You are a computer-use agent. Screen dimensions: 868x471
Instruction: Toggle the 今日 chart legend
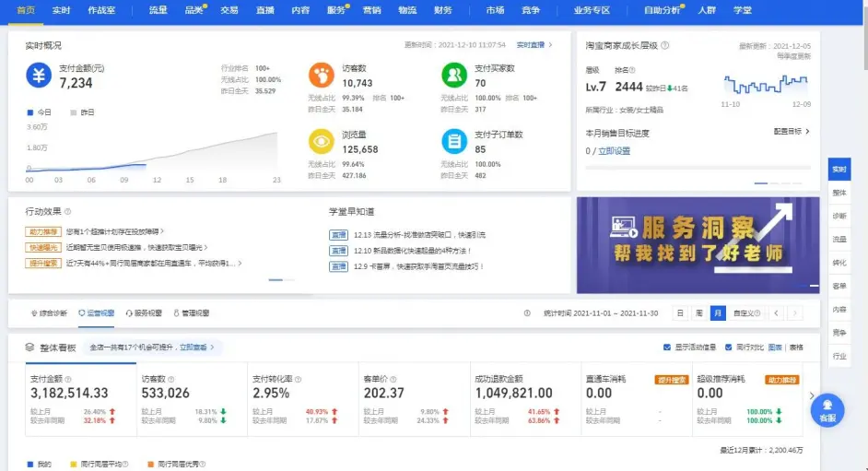[39, 112]
